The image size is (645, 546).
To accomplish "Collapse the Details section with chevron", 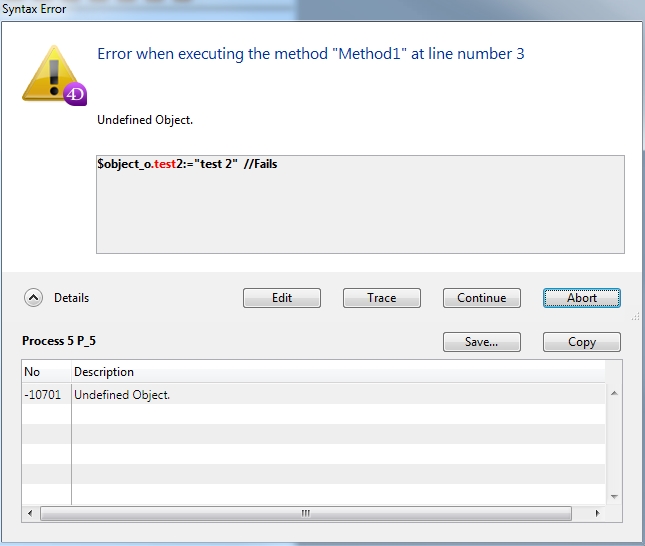I will [33, 298].
